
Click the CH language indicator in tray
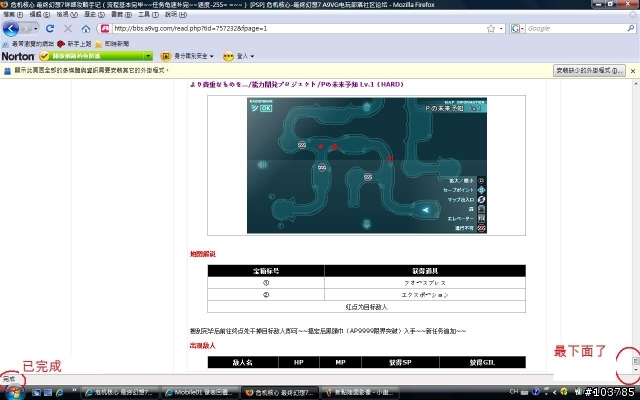[x=514, y=391]
